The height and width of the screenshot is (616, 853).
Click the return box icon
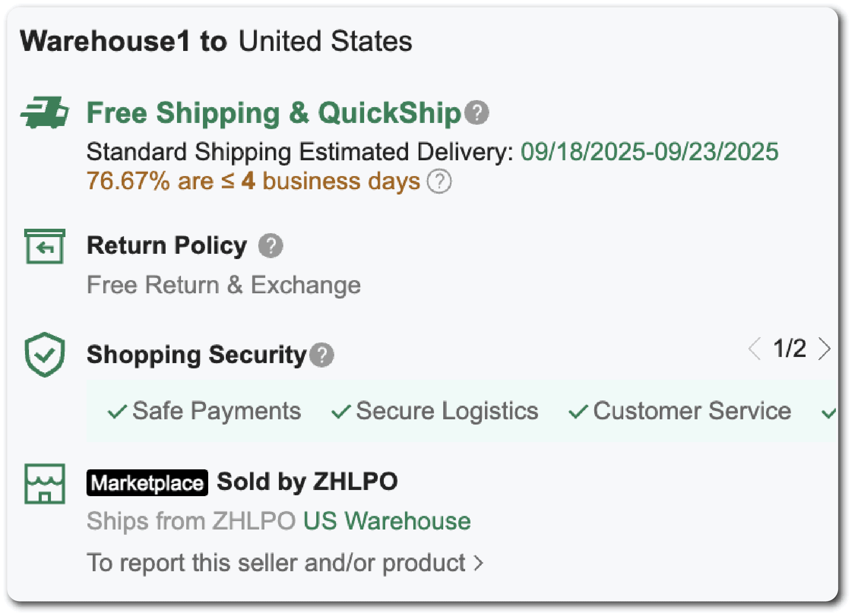(45, 246)
